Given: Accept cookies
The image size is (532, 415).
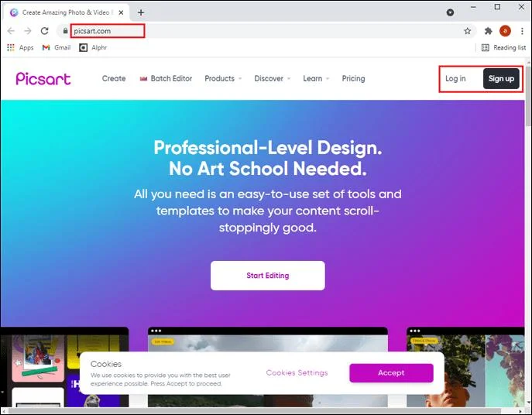Looking at the screenshot, I should pos(391,373).
